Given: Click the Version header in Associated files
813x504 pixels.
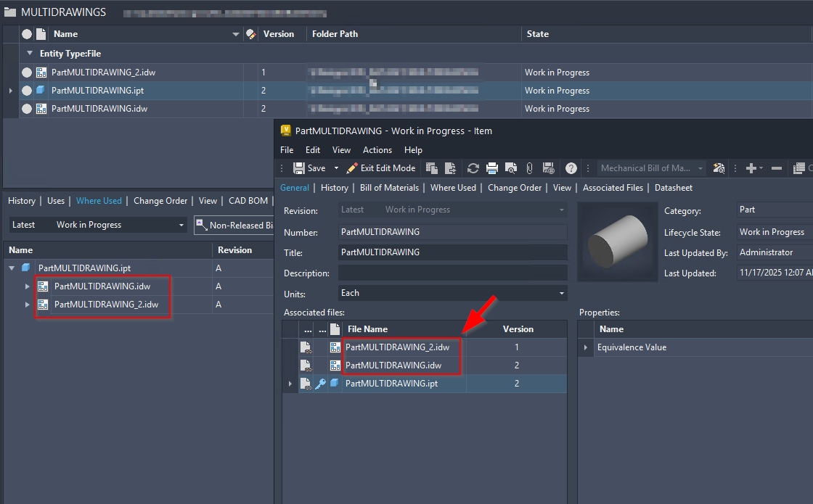Looking at the screenshot, I should click(518, 329).
